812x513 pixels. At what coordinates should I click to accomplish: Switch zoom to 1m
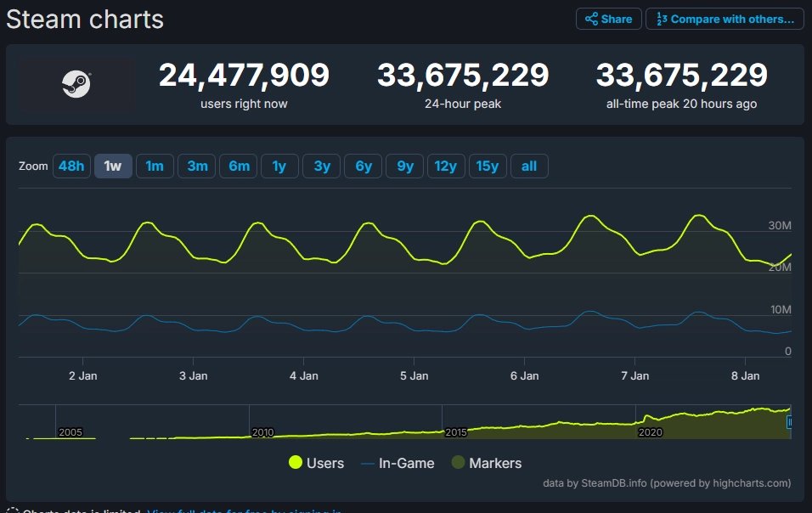tap(155, 166)
